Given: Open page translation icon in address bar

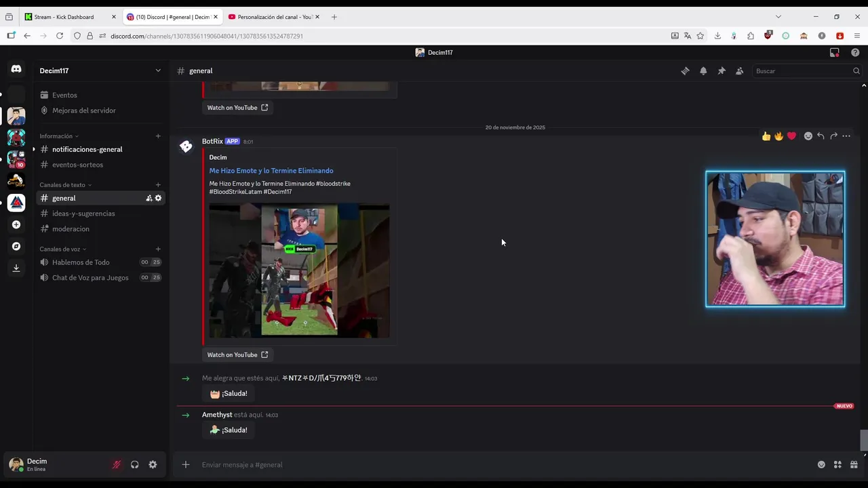Looking at the screenshot, I should tap(688, 36).
